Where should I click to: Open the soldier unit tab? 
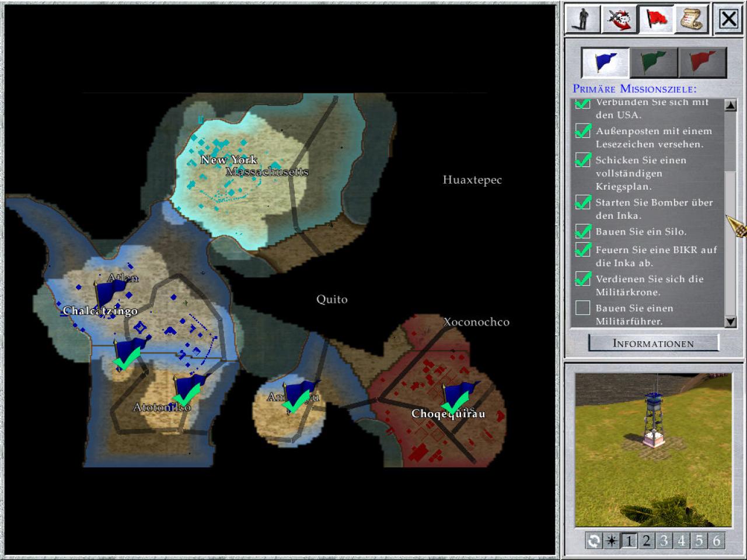point(582,19)
